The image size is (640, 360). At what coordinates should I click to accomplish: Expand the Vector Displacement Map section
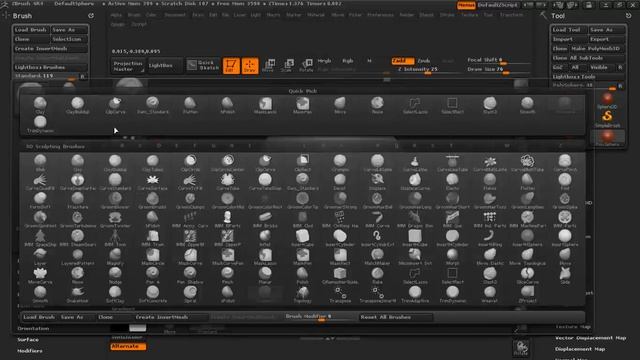tap(590, 338)
